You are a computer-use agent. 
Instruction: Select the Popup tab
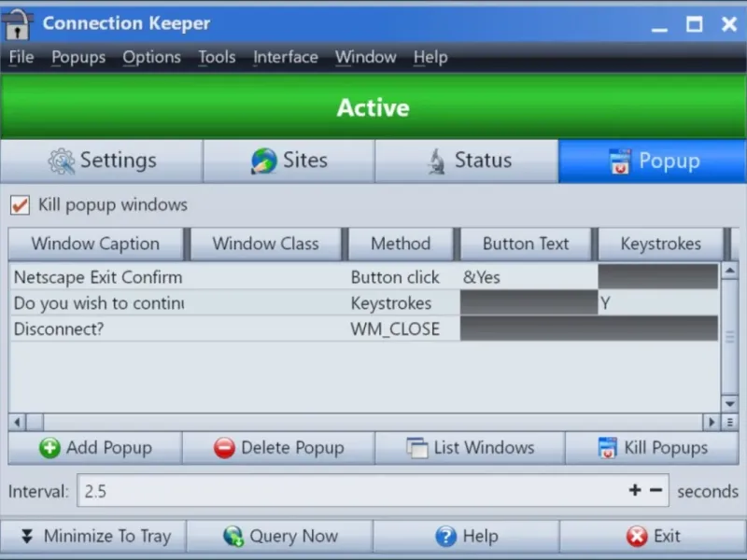[x=653, y=161]
